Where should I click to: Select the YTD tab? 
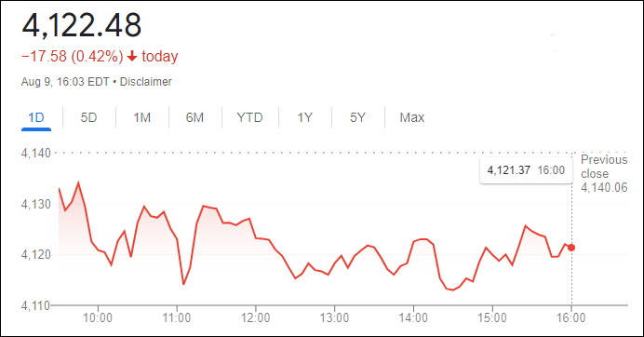point(249,118)
